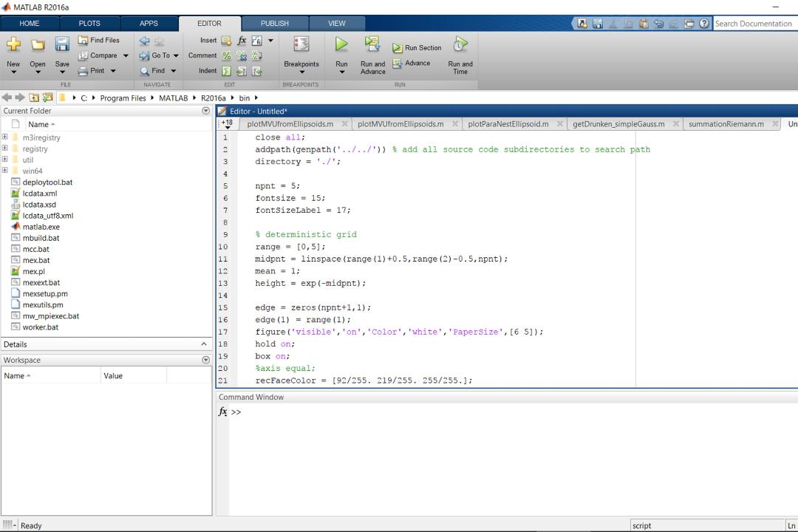The height and width of the screenshot is (532, 798).
Task: Show the +18 hidden editor tabs
Action: pos(227,123)
